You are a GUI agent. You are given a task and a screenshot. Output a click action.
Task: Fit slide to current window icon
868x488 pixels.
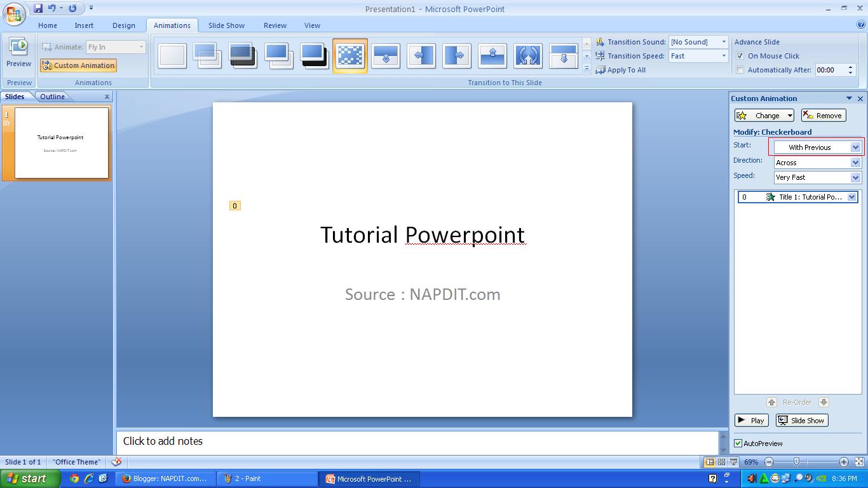pyautogui.click(x=860, y=462)
